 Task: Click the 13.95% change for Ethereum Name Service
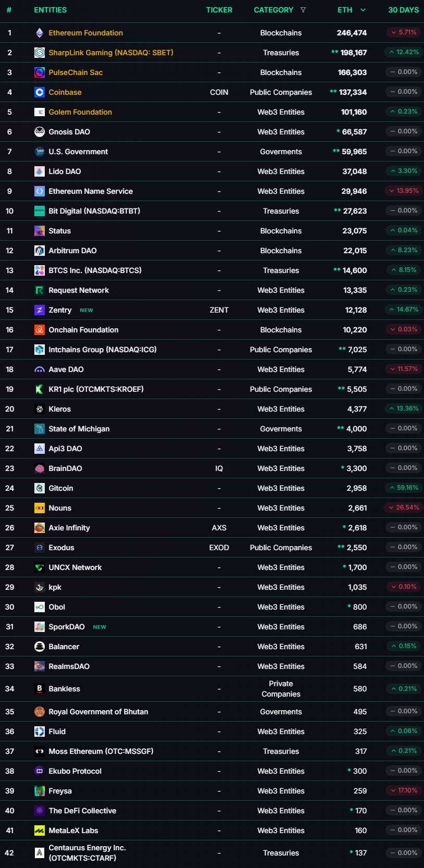tap(404, 191)
